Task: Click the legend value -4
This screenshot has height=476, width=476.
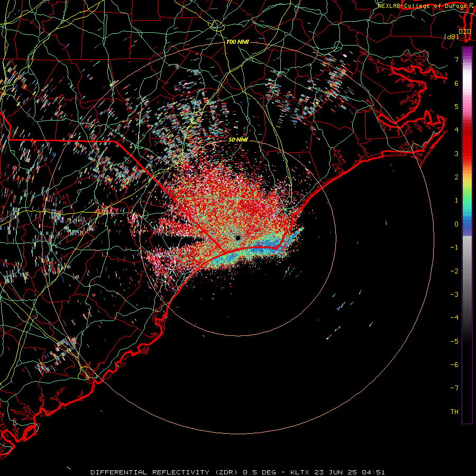Action: pyautogui.click(x=454, y=318)
